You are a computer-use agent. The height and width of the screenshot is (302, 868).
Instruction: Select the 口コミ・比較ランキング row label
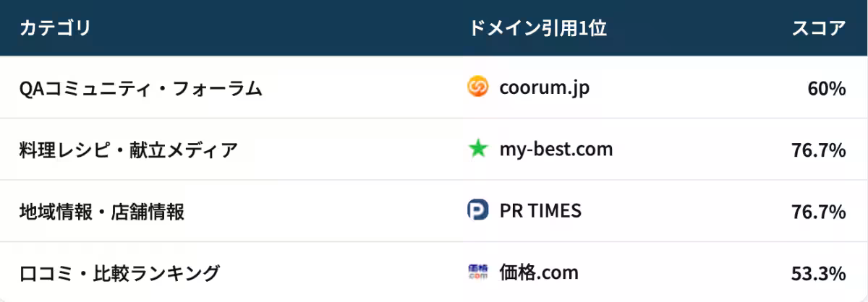pyautogui.click(x=119, y=273)
